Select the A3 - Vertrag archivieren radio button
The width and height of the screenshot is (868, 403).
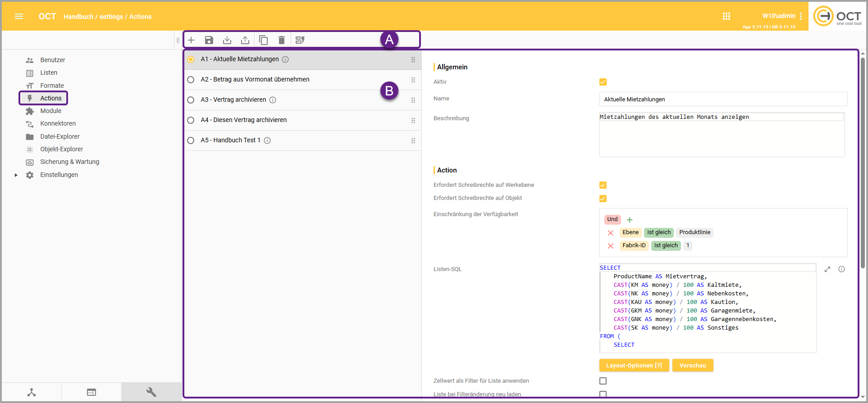click(x=191, y=100)
